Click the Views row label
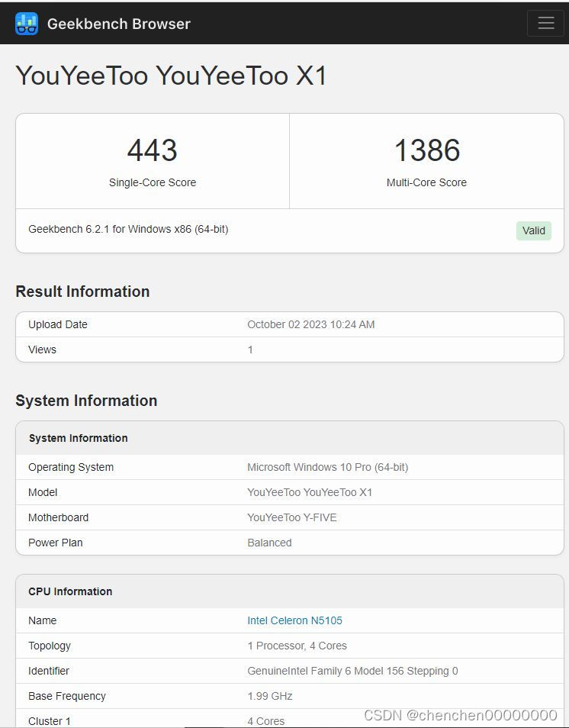The height and width of the screenshot is (728, 569). [x=42, y=350]
